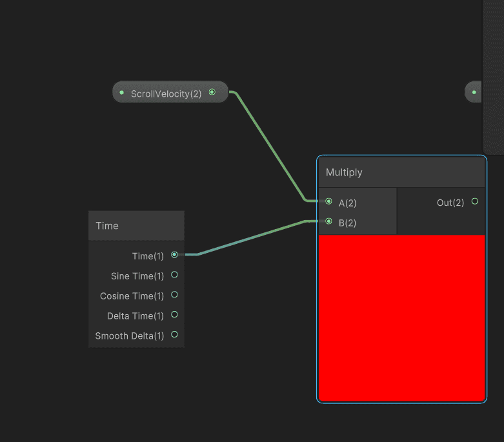Click the Out(2) label
Image resolution: width=504 pixels, height=442 pixels.
point(450,203)
